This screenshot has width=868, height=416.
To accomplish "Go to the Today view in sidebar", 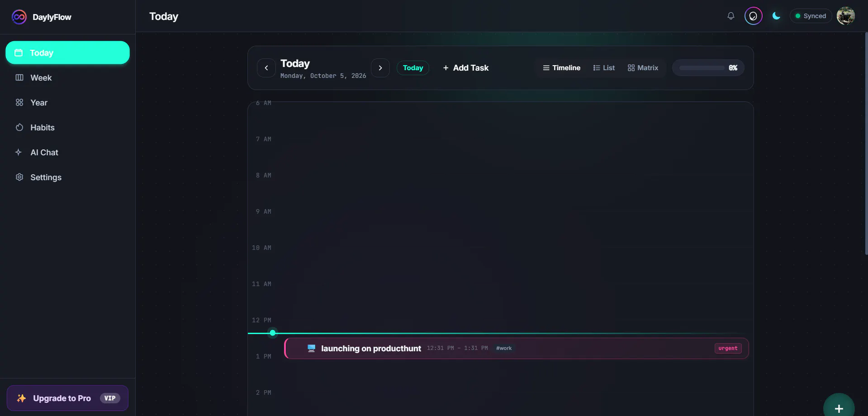I will tap(67, 53).
